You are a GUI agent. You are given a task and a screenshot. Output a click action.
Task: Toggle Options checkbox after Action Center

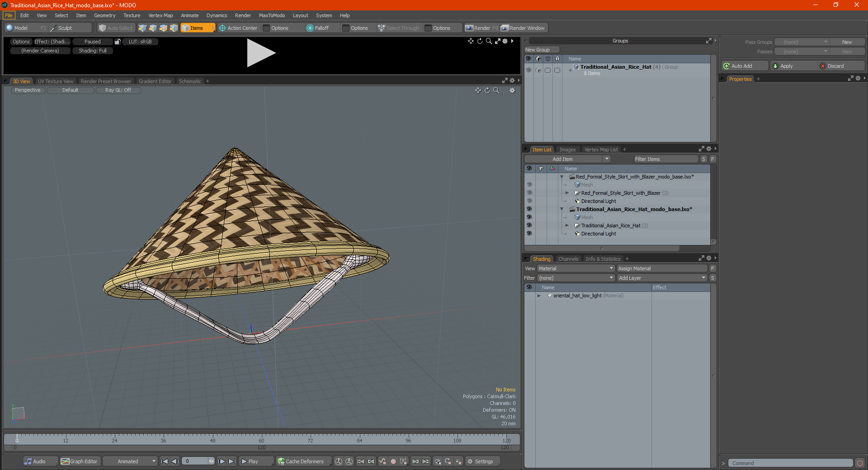[x=267, y=28]
